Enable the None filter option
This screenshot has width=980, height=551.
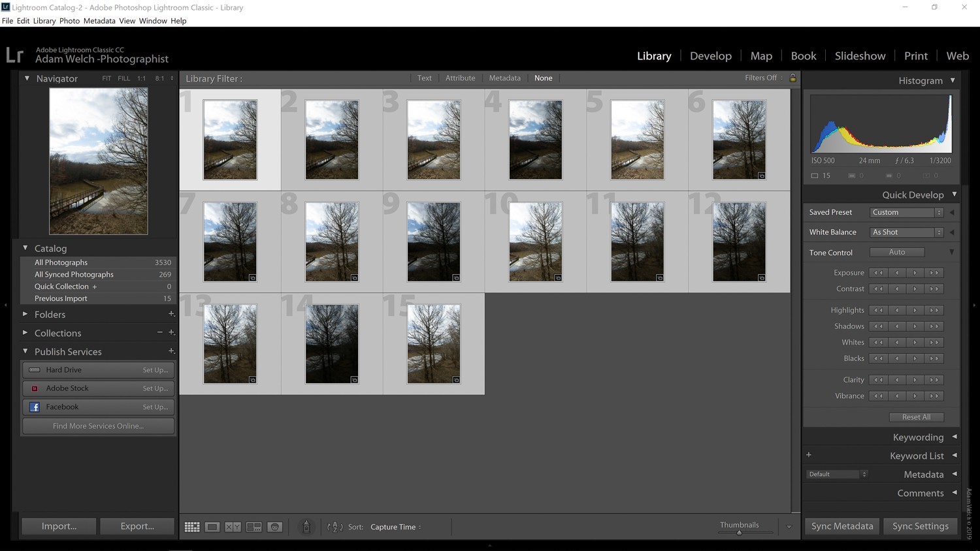tap(543, 78)
